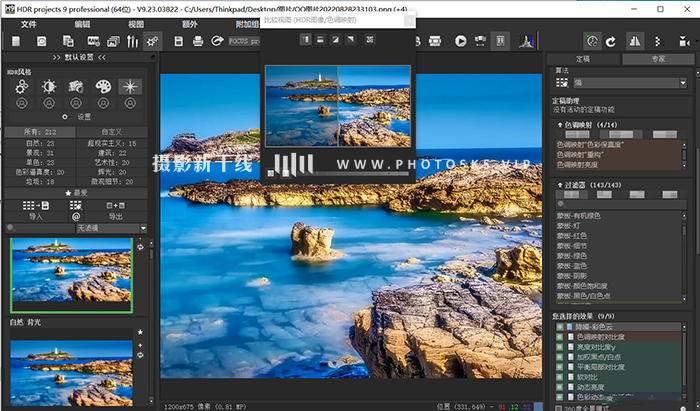Viewport: 700px width, 411px height.
Task: Click the clock timer icon in right toolbar
Action: click(x=592, y=42)
